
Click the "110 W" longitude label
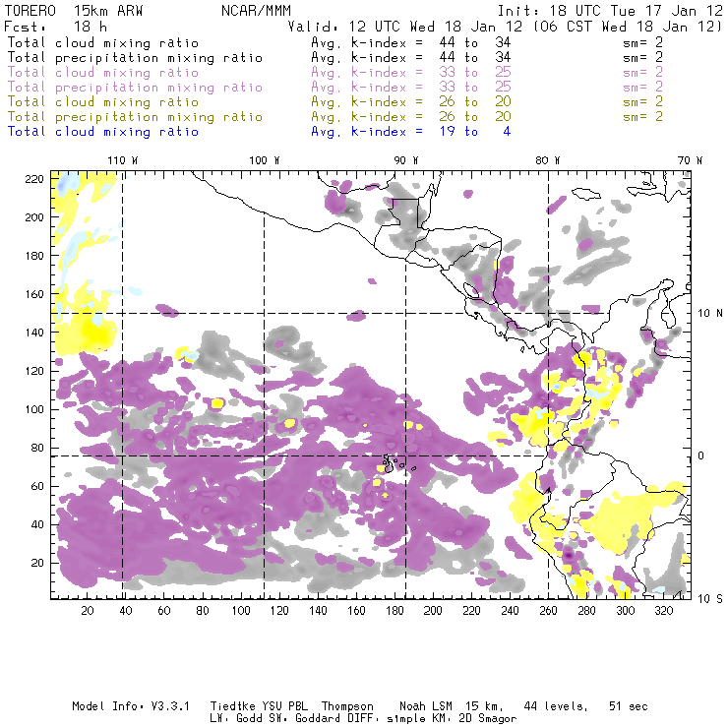tap(123, 160)
